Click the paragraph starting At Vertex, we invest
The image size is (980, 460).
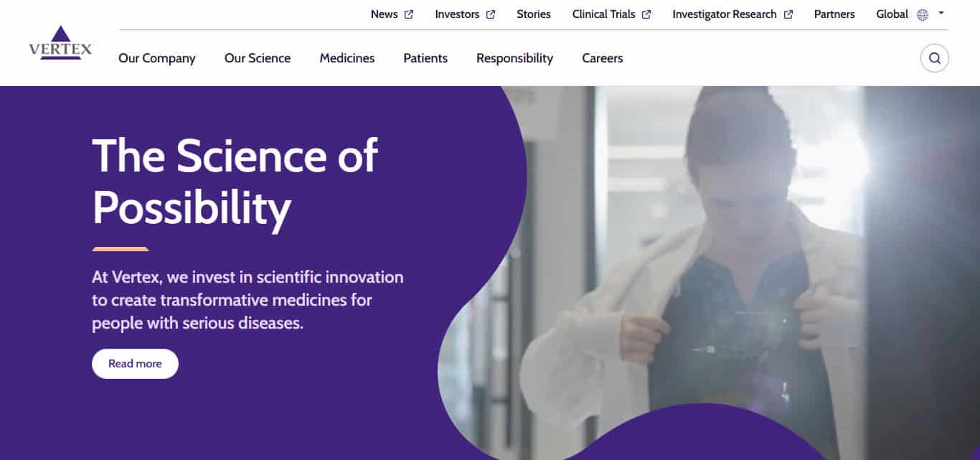click(x=248, y=300)
